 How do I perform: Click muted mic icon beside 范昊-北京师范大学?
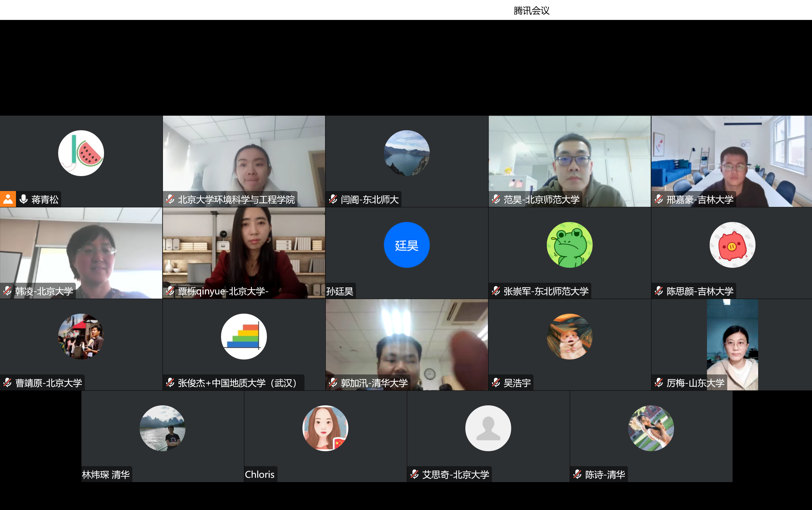click(496, 199)
